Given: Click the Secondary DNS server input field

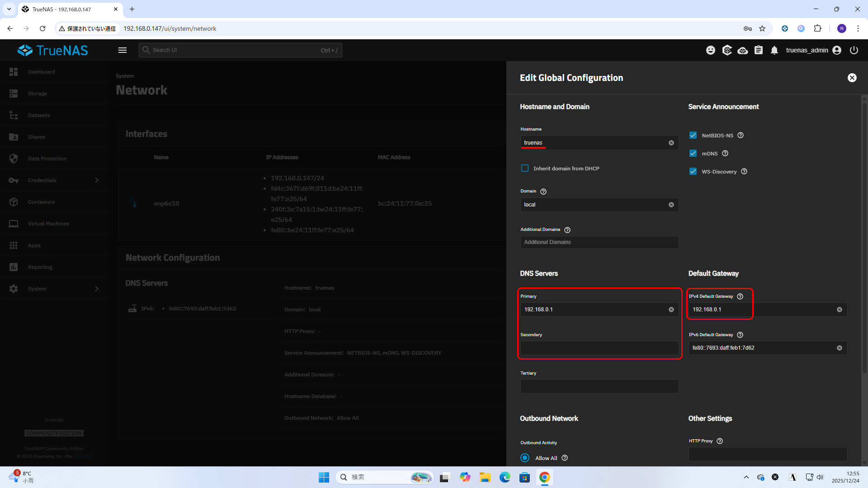Looking at the screenshot, I should coord(599,348).
